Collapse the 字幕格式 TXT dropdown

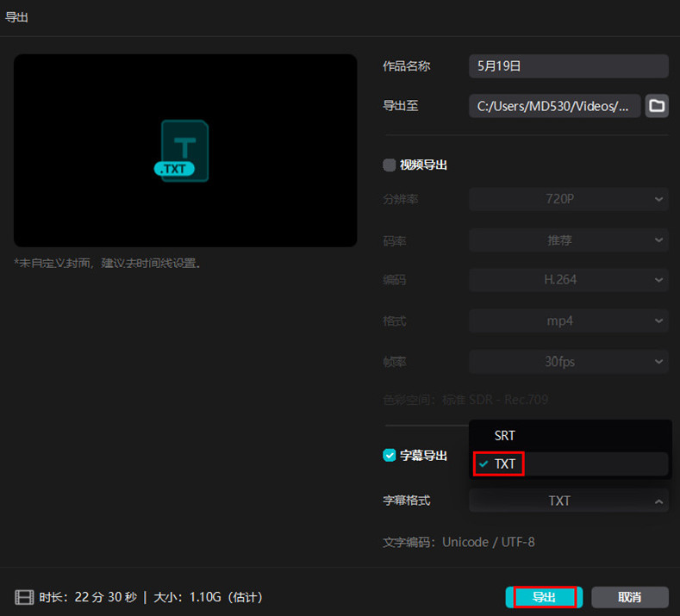click(x=568, y=501)
